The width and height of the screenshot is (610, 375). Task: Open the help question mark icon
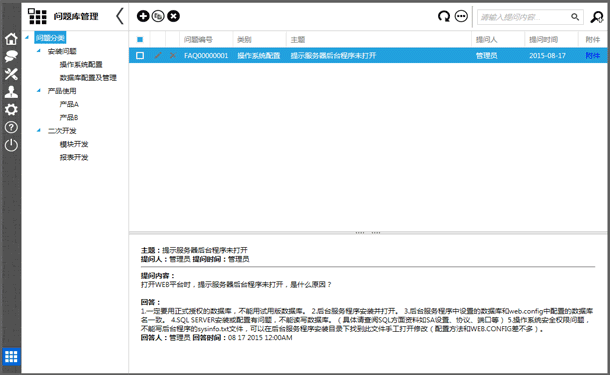pyautogui.click(x=11, y=127)
